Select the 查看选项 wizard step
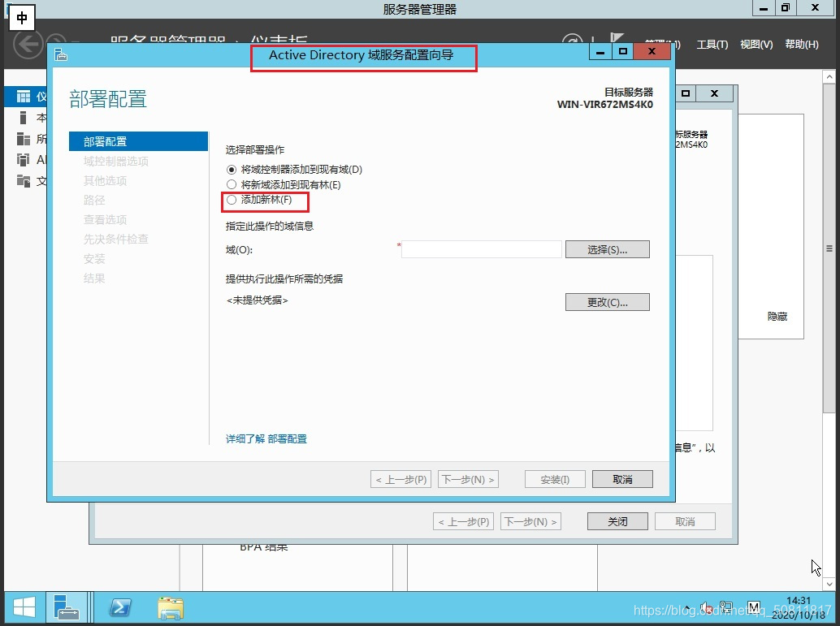 point(105,219)
